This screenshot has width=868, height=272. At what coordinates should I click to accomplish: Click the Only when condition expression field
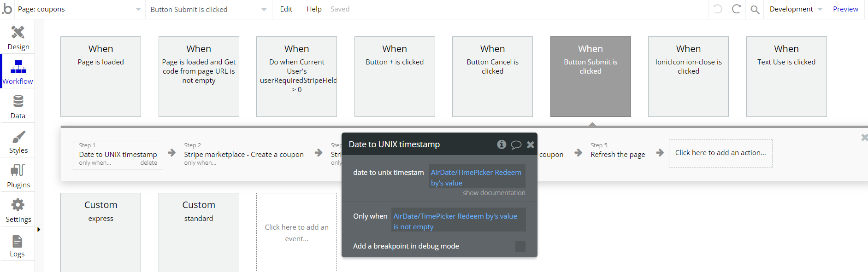click(x=458, y=221)
